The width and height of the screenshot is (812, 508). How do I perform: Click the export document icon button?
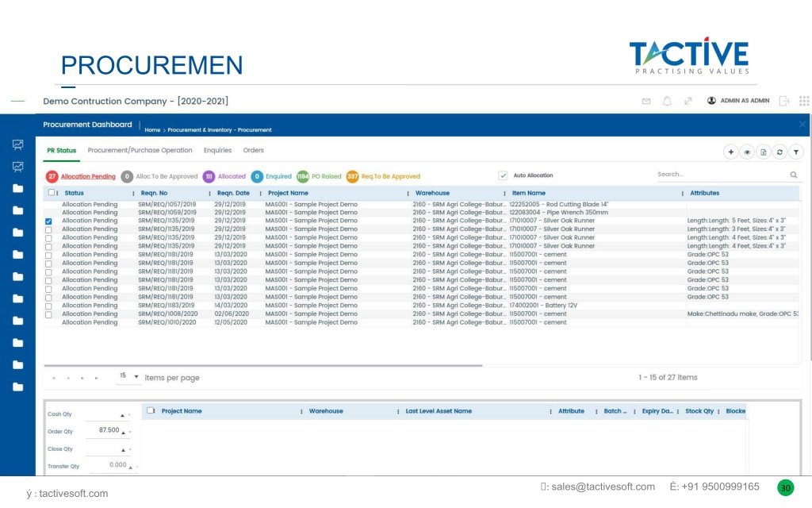point(764,152)
